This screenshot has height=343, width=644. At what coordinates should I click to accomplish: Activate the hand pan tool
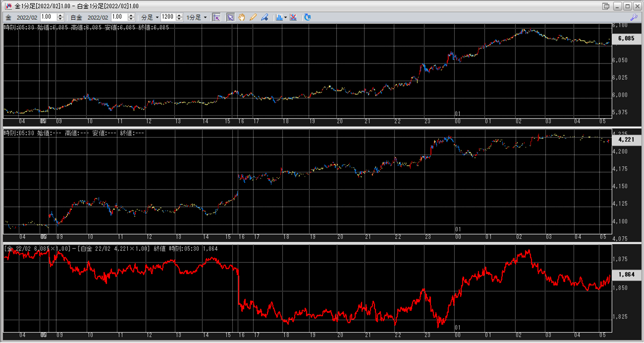(x=242, y=17)
